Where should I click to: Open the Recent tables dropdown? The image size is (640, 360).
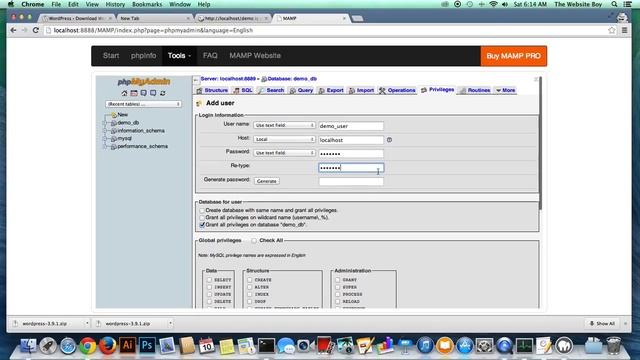pyautogui.click(x=143, y=104)
